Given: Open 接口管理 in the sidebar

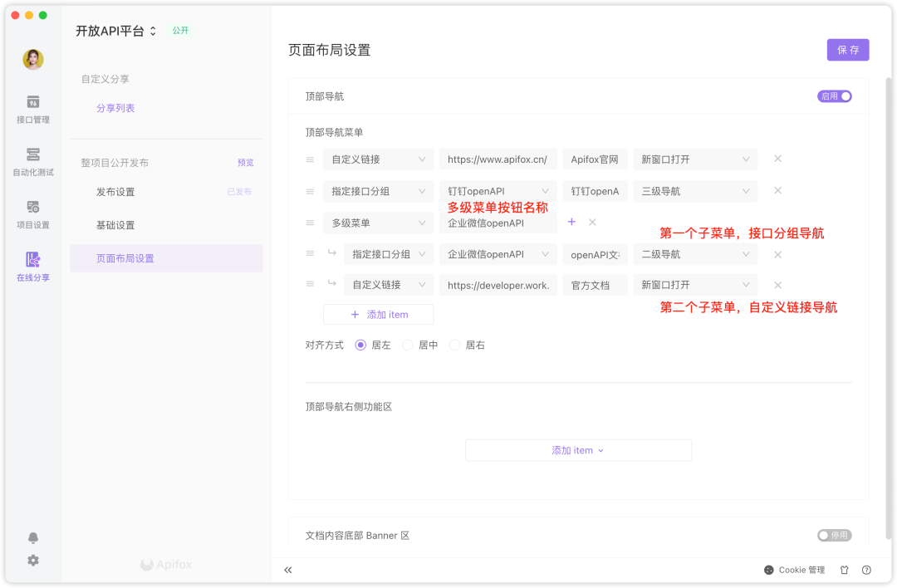Looking at the screenshot, I should point(32,110).
